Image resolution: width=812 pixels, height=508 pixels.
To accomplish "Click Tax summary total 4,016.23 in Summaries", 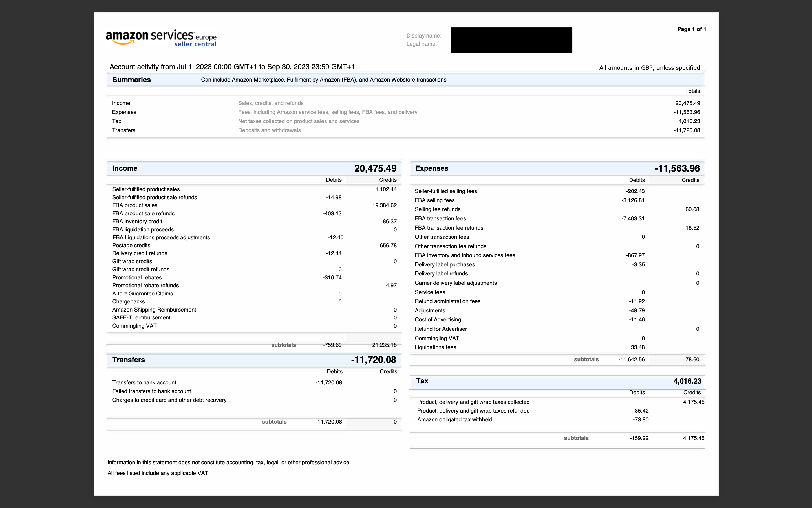I will point(689,121).
